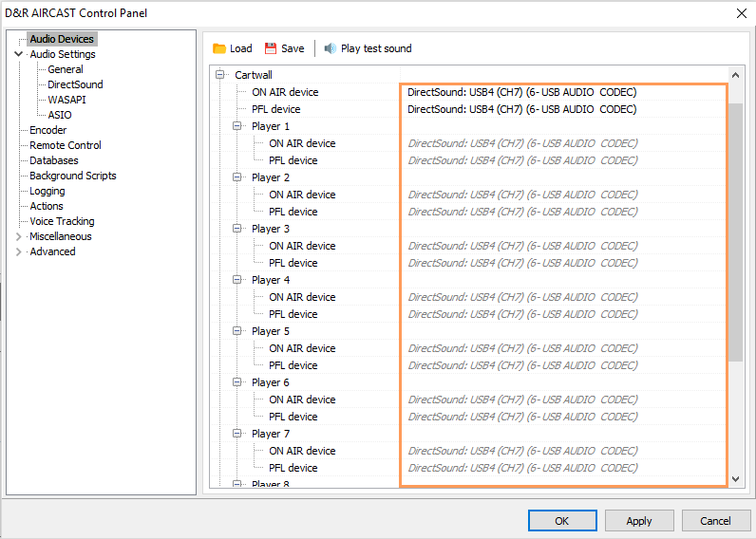Image resolution: width=756 pixels, height=539 pixels.
Task: Click the Save floppy disk icon
Action: 271,48
